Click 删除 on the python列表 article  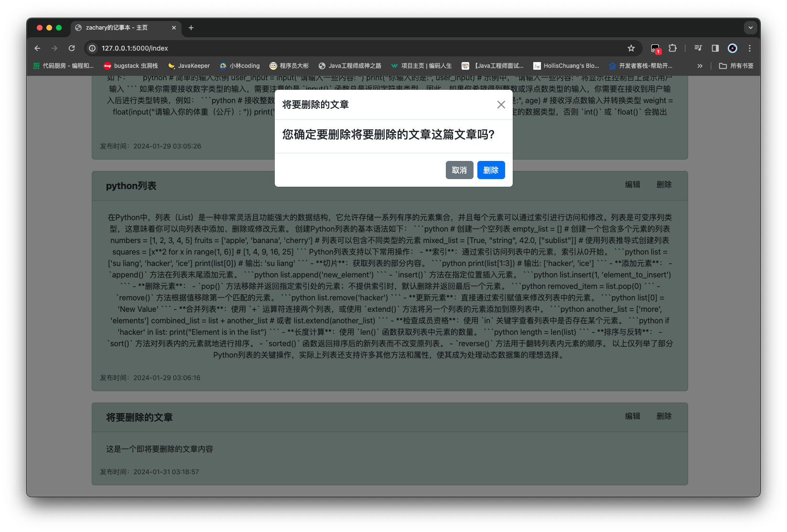pyautogui.click(x=664, y=185)
